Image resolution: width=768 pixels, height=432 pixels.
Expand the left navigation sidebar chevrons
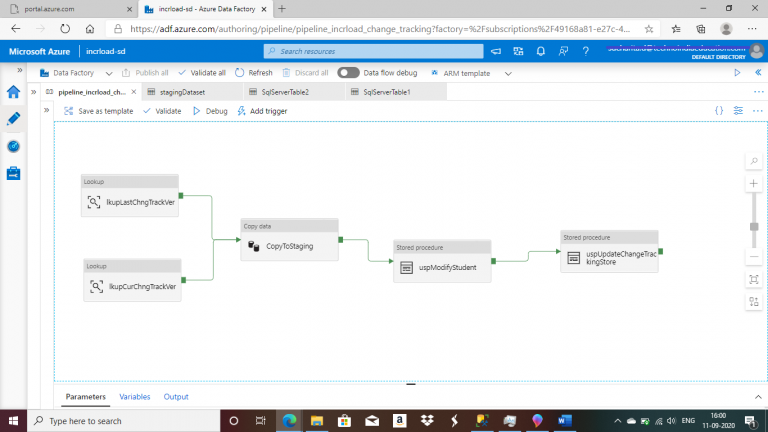20,70
